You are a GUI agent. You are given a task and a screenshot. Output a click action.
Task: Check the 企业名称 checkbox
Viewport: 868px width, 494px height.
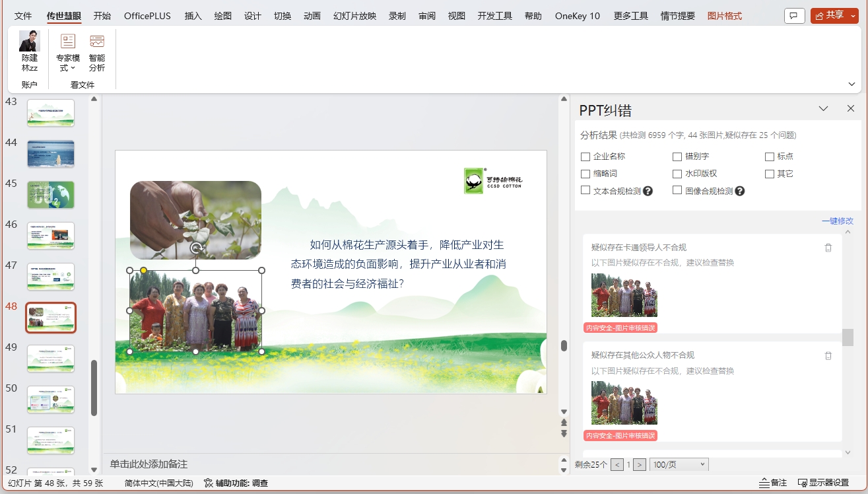click(585, 157)
